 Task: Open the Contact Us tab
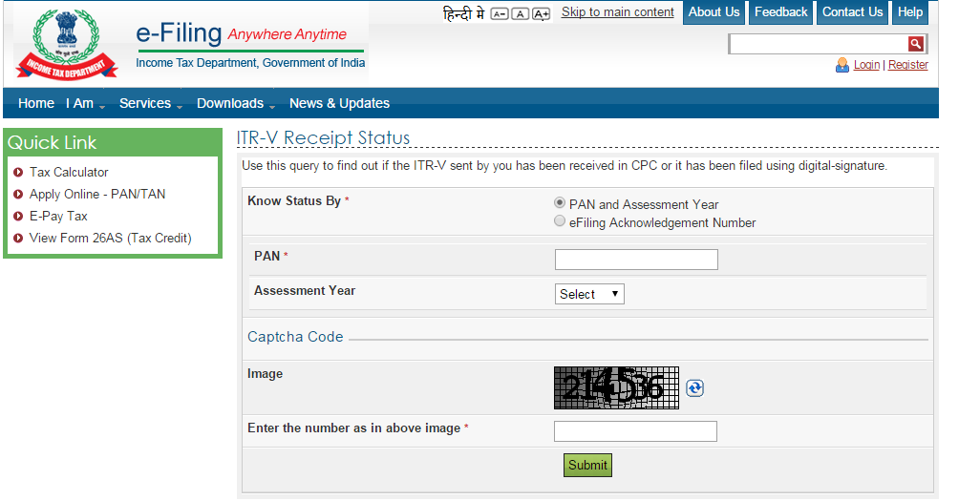853,12
